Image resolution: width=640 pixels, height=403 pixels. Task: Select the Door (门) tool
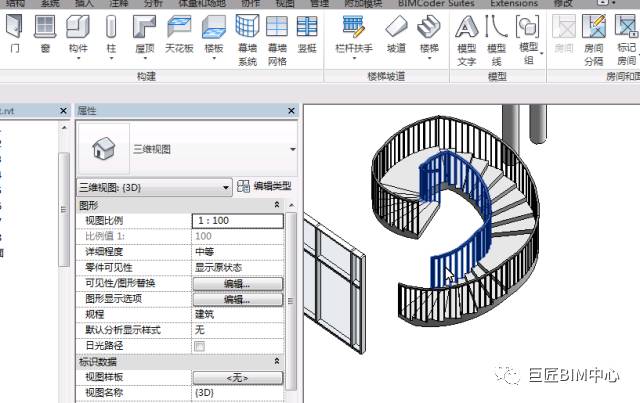[x=14, y=34]
